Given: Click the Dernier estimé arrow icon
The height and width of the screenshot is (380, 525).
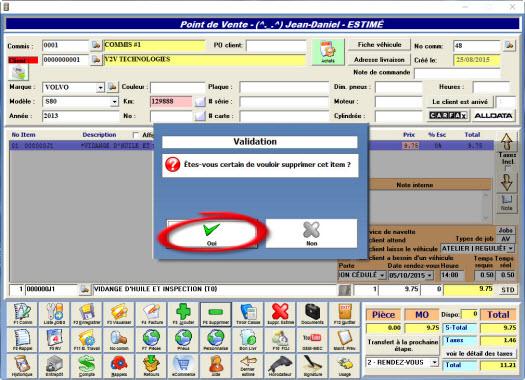Looking at the screenshot, I should point(248,366).
